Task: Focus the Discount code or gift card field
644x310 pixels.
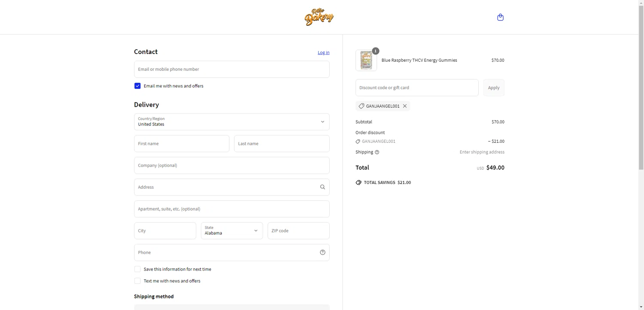Action: pos(417,87)
